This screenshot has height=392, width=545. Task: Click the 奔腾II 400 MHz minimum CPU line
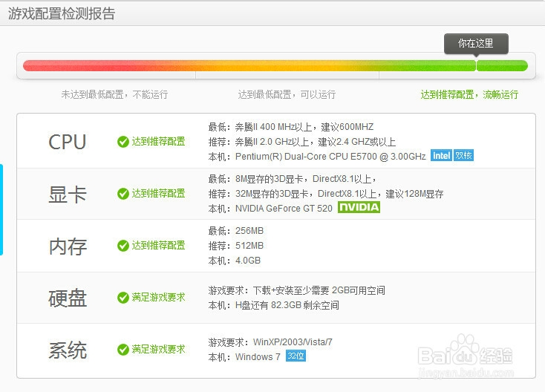click(x=291, y=127)
